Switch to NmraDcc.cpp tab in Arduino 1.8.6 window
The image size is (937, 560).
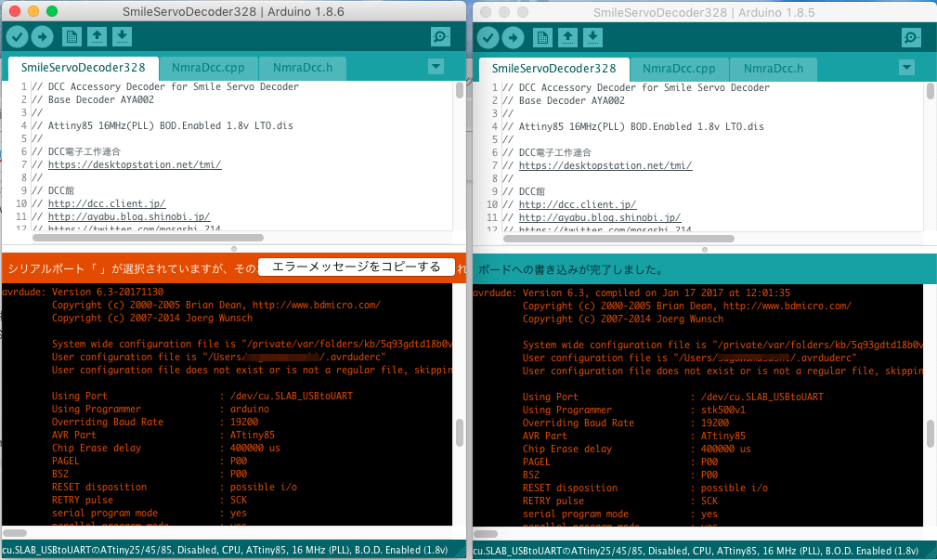(x=209, y=68)
